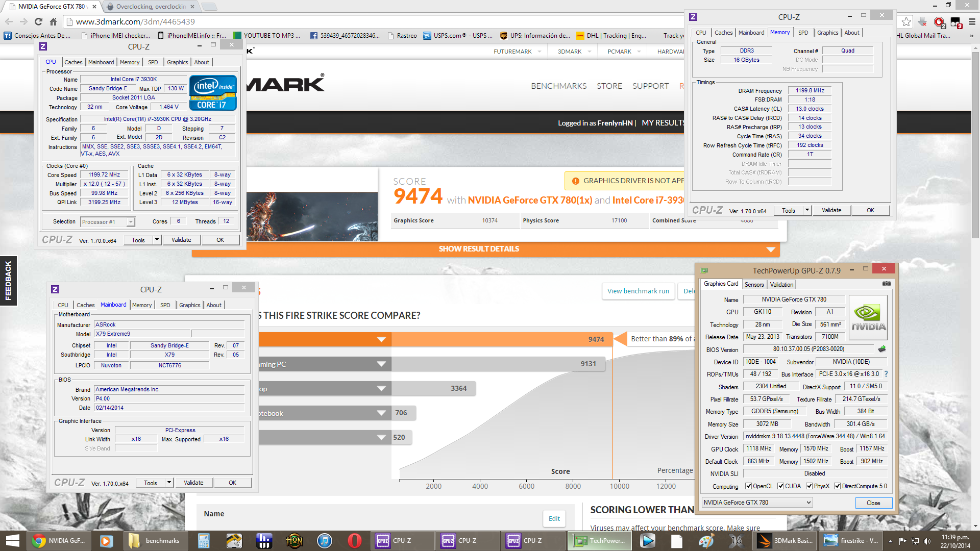
Task: Show hidden bookmarks with the double-chevron
Action: click(971, 36)
